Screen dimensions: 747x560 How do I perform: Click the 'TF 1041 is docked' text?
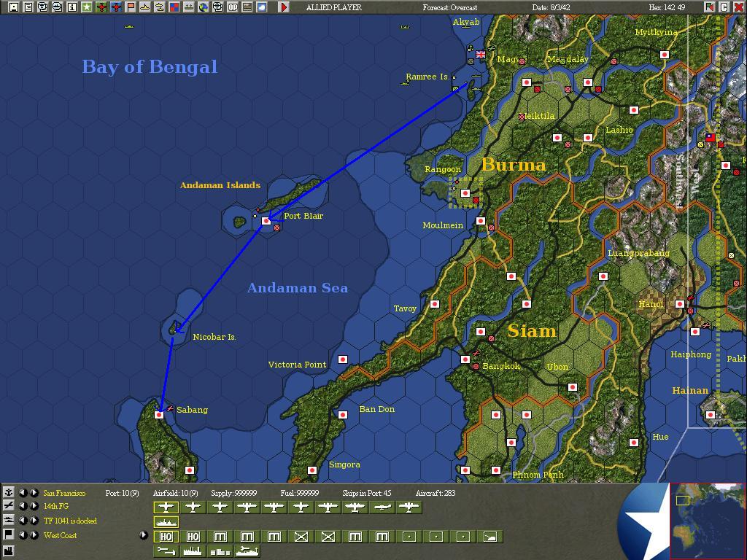[70, 521]
